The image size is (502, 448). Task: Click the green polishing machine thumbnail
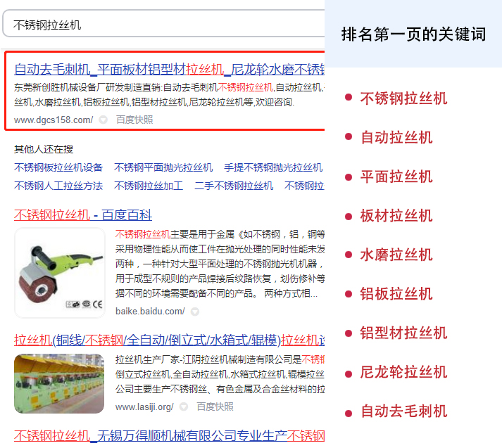[60, 273]
